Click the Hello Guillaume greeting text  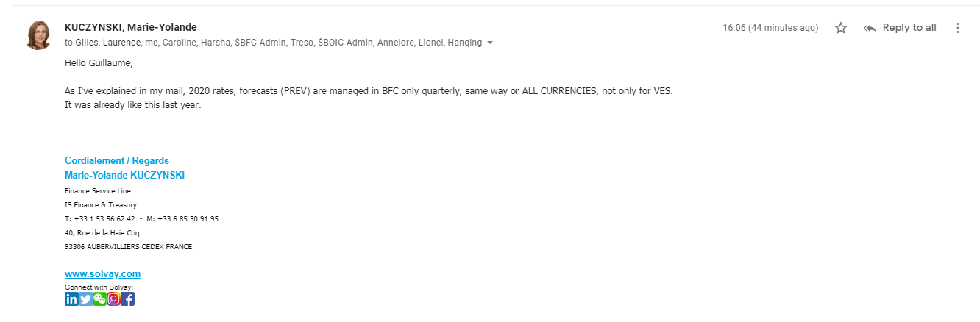99,62
